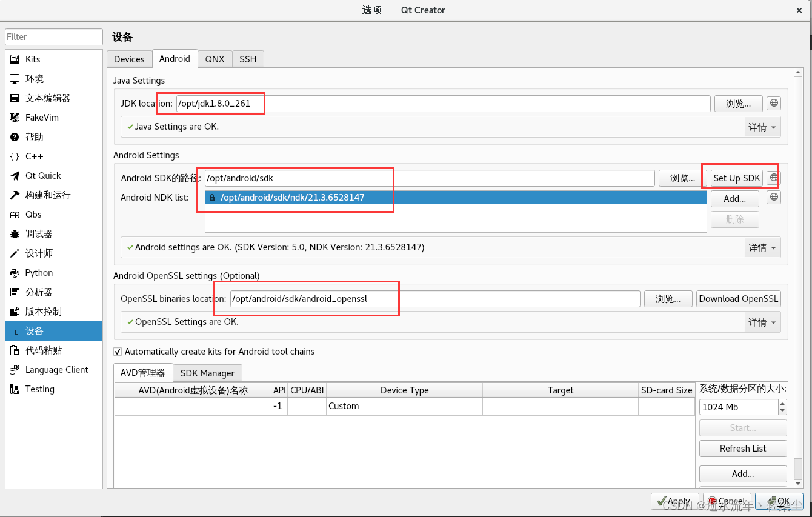Click the Apply button

[674, 501]
